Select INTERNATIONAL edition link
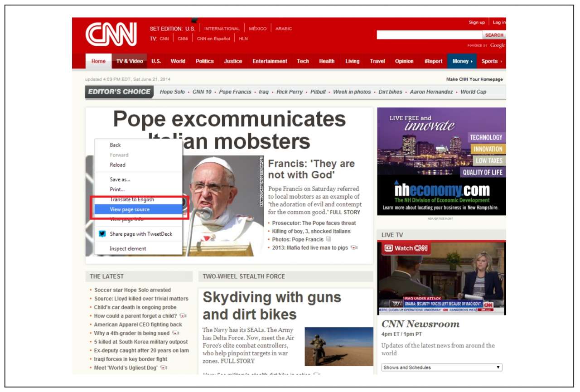The width and height of the screenshot is (580, 392). 222,29
